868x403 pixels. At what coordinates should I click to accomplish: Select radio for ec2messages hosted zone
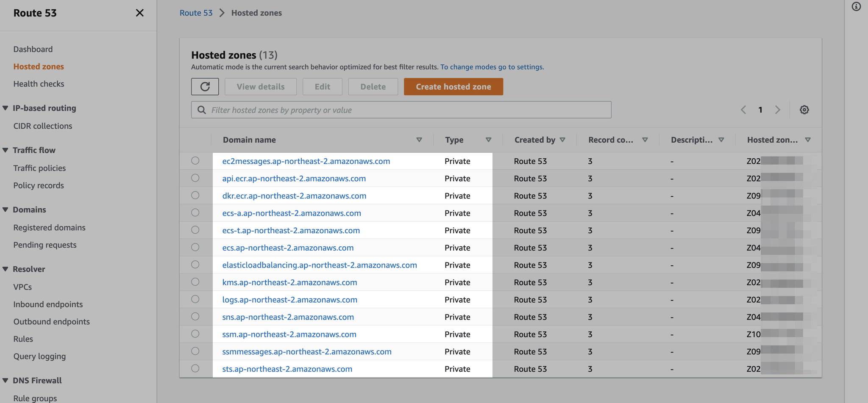(195, 161)
